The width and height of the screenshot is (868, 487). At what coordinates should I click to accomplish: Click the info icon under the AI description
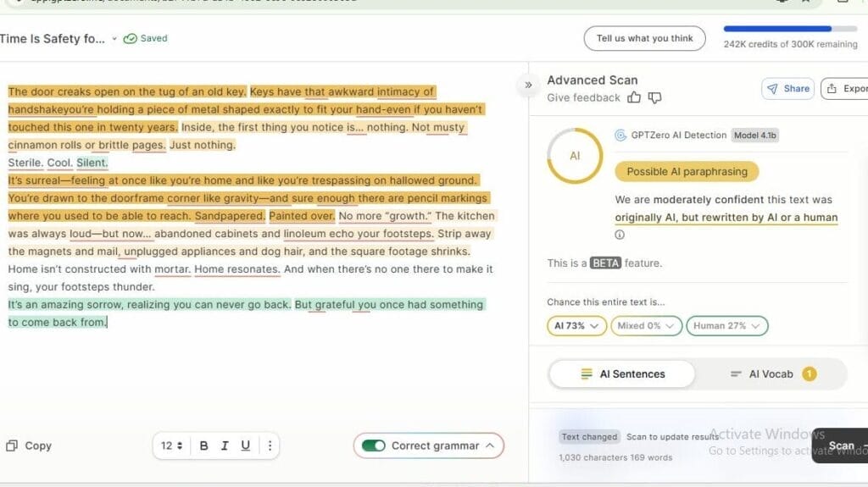(x=620, y=235)
